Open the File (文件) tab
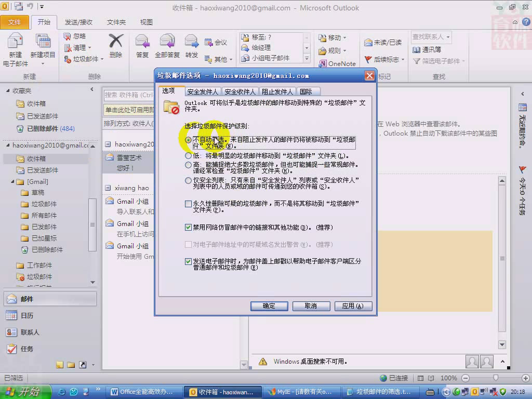This screenshot has width=532, height=399. tap(14, 22)
